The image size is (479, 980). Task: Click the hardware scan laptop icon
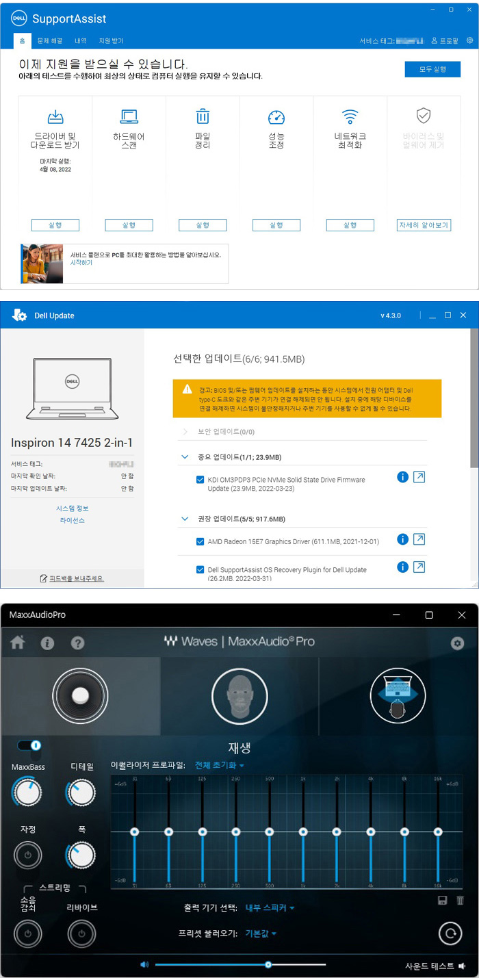point(129,116)
